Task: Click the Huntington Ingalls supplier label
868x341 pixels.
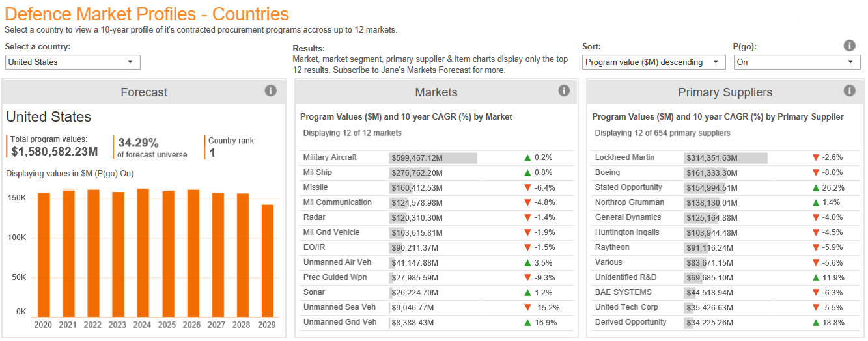Action: click(627, 232)
